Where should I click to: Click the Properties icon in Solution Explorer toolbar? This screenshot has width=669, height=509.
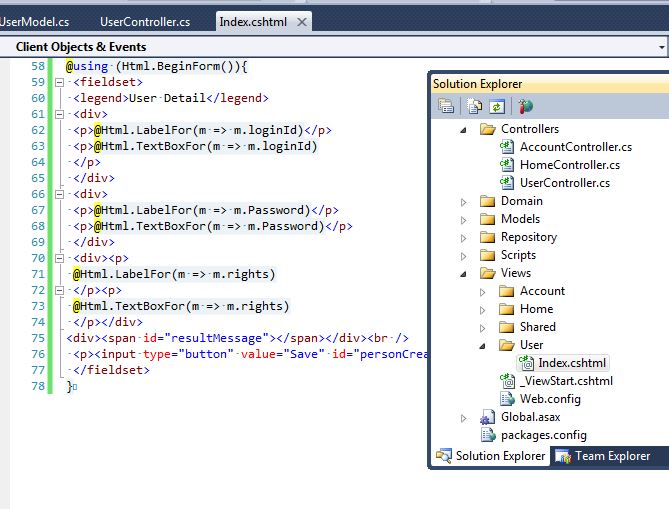[446, 106]
